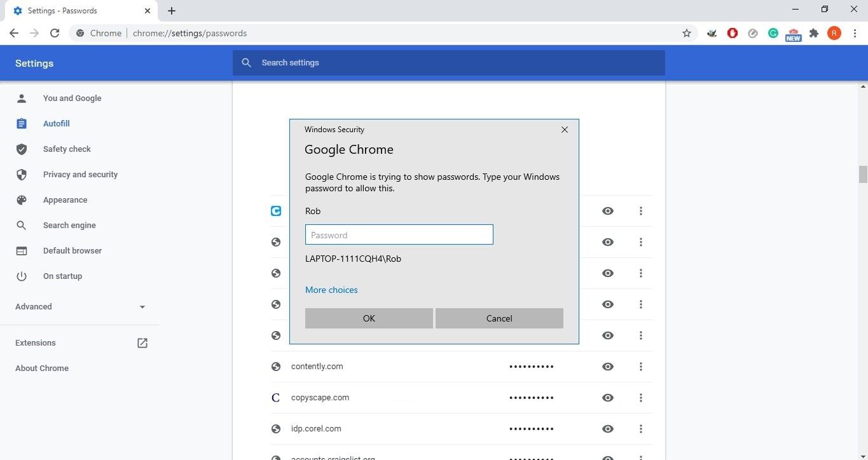Open You and Google settings

point(72,98)
